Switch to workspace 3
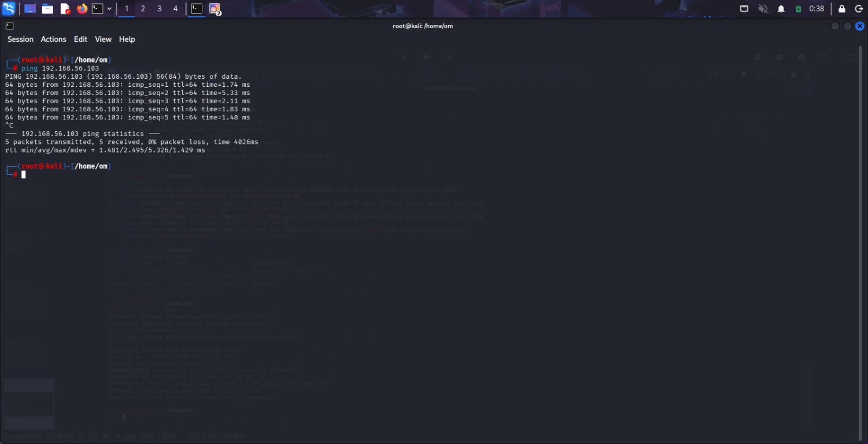868x444 pixels. (x=159, y=9)
